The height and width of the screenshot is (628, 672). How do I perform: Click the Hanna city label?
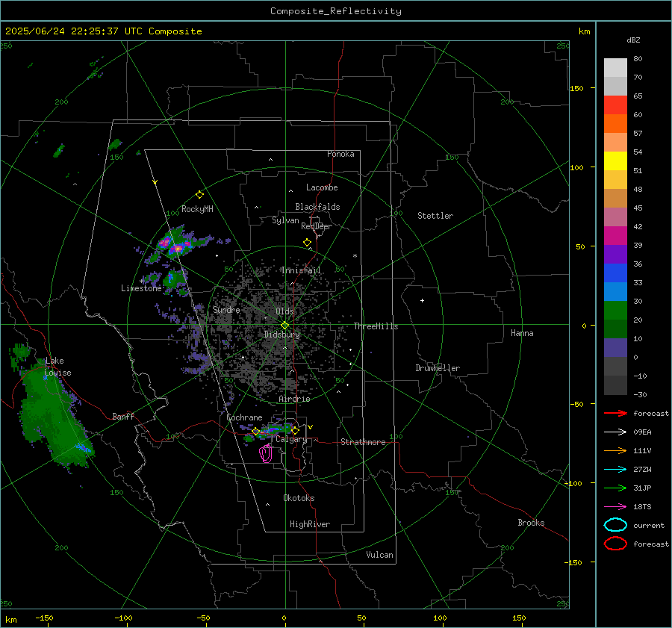[x=522, y=333]
